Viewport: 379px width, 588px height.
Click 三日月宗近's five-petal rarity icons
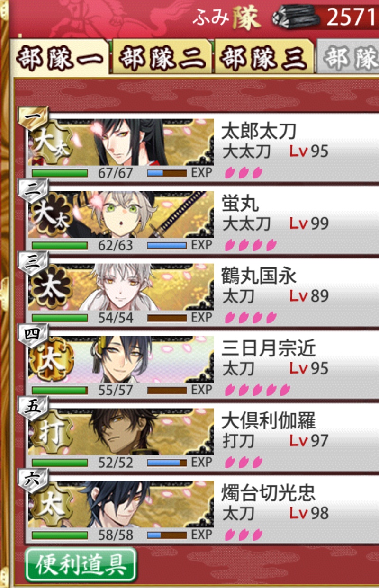[257, 390]
